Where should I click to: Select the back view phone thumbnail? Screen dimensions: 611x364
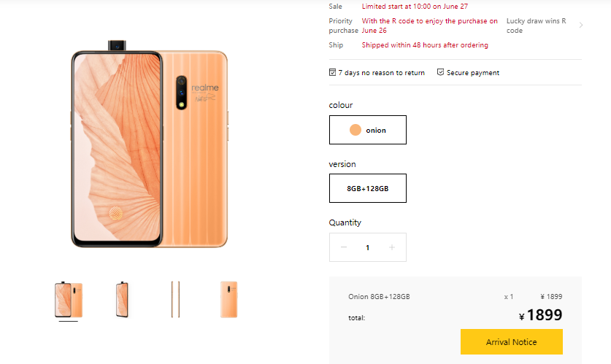228,300
